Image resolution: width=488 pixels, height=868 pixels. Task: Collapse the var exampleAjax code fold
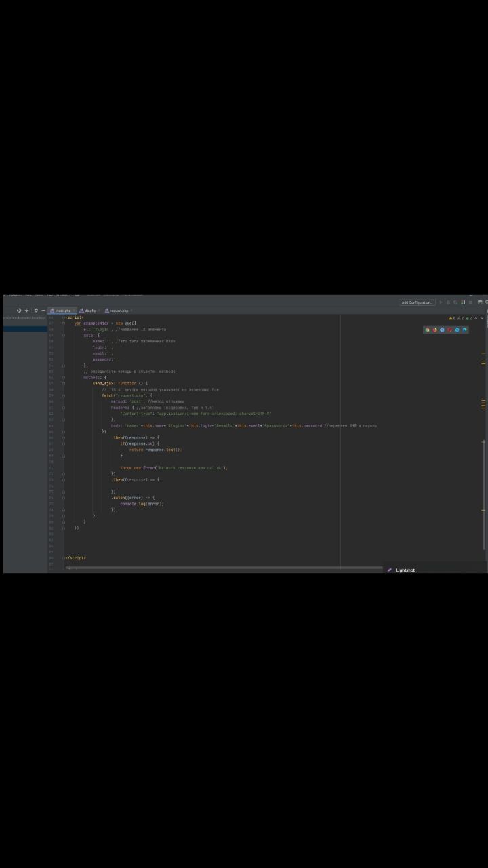[63, 323]
